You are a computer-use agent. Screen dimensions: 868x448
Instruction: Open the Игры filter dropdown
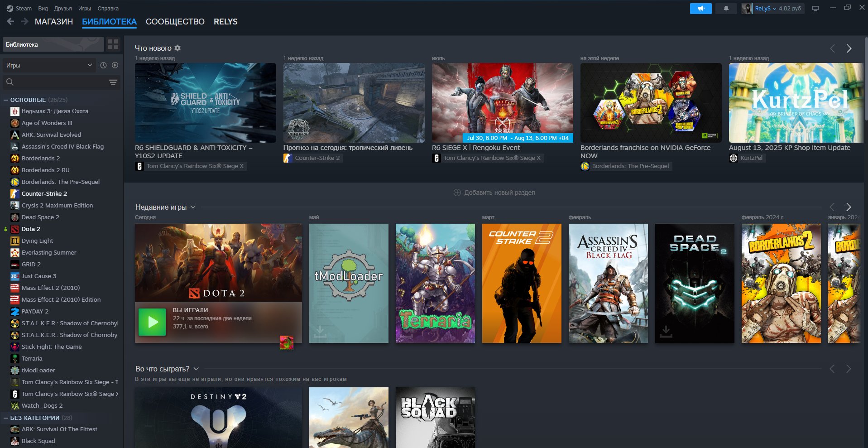tap(49, 65)
